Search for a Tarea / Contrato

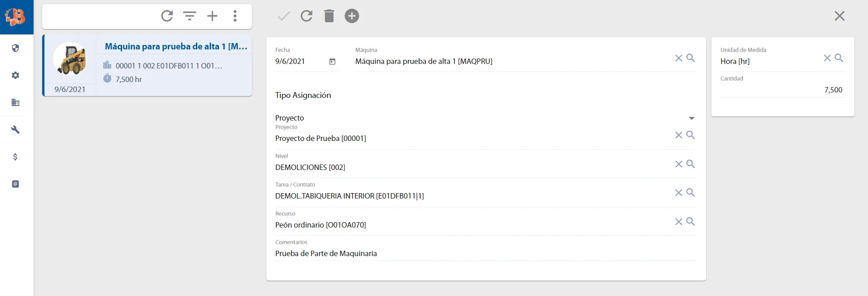691,192
